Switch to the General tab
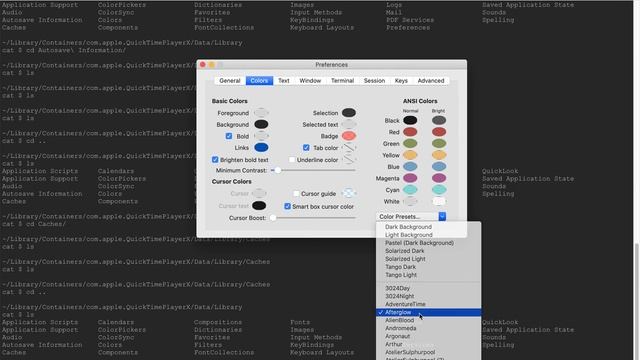 (x=229, y=81)
